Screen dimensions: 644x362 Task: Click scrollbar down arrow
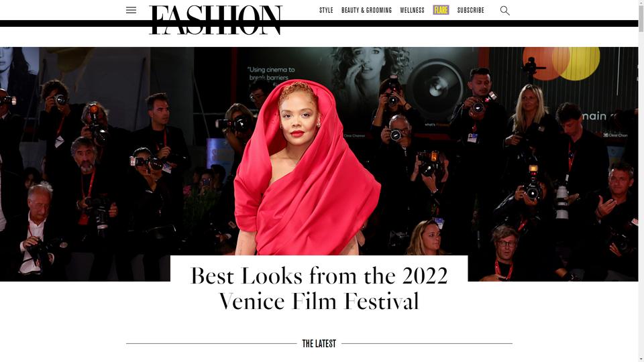641,359
